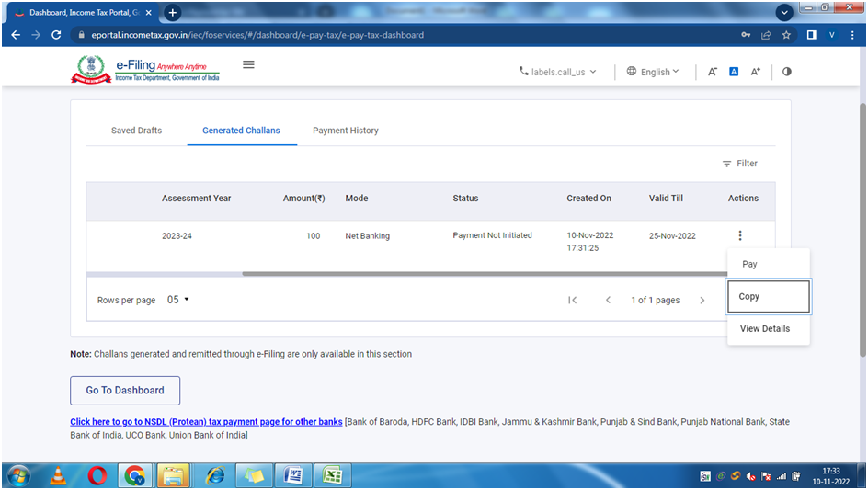868x490 pixels.
Task: Expand the call us dropdown
Action: 558,72
